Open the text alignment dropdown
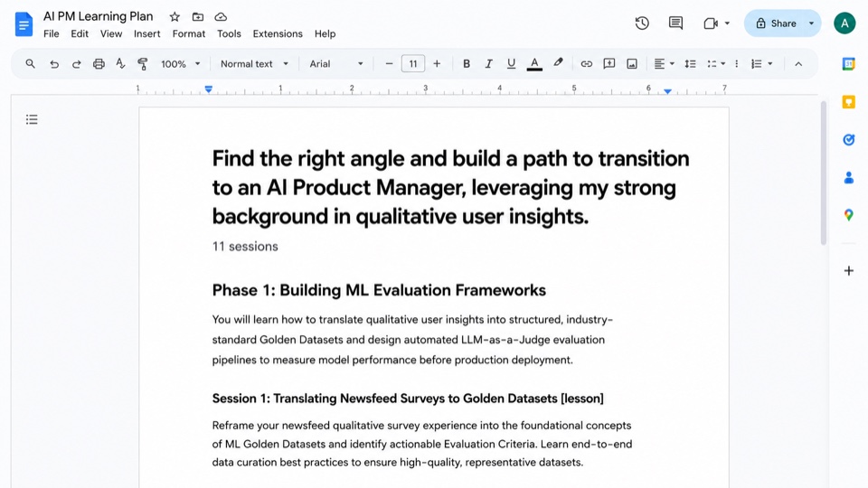Image resolution: width=868 pixels, height=488 pixels. [x=664, y=63]
